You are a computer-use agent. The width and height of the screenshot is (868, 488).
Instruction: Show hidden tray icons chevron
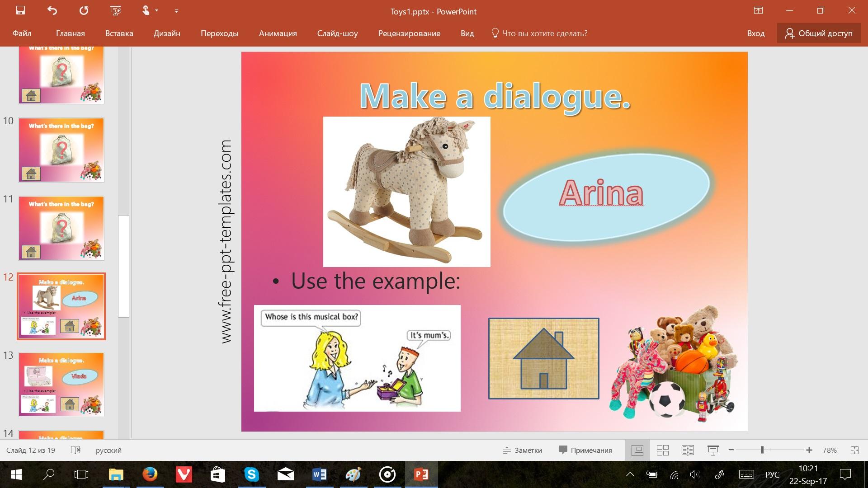[630, 474]
